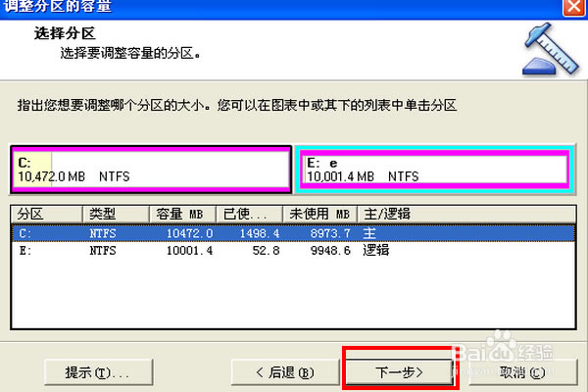This screenshot has width=588, height=392.
Task: Select the E: e partition block in the chart
Action: (x=435, y=170)
